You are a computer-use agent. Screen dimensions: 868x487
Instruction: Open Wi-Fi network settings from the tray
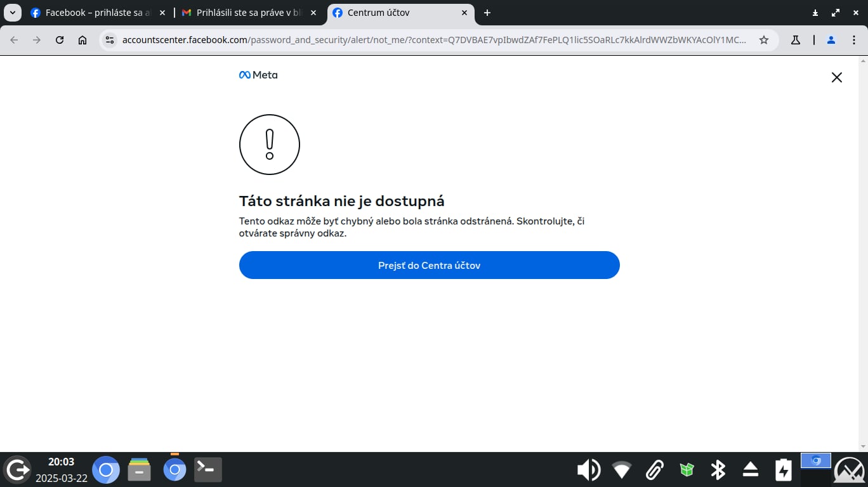[x=621, y=469]
